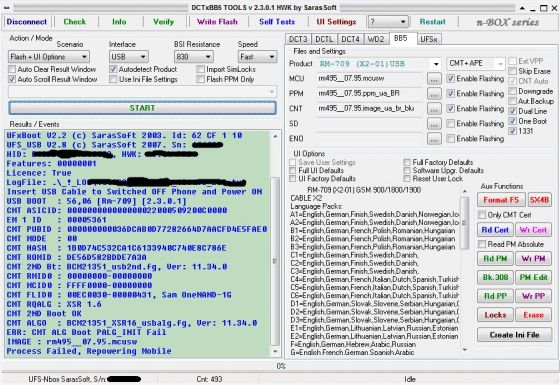The height and width of the screenshot is (385, 560).
Task: Toggle PPM Enable Flashing checkbox
Action: pyautogui.click(x=451, y=93)
